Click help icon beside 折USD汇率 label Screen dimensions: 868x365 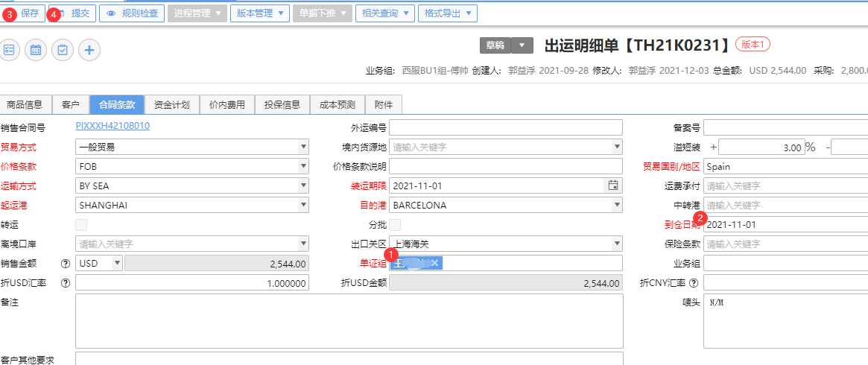[65, 283]
